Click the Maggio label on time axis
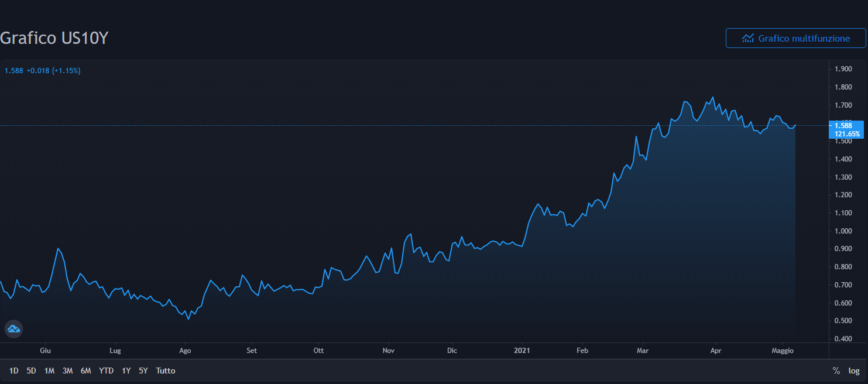Screen dimensions: 868x384 [x=783, y=351]
